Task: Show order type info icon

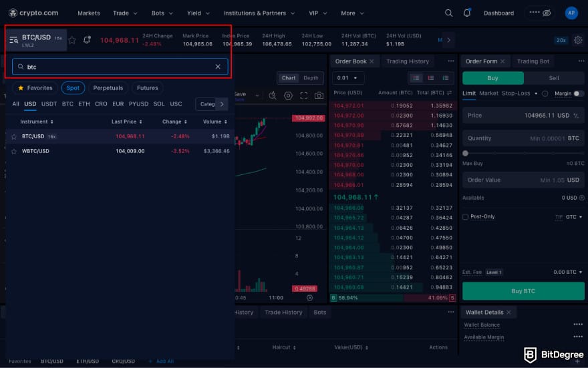Action: tap(545, 94)
